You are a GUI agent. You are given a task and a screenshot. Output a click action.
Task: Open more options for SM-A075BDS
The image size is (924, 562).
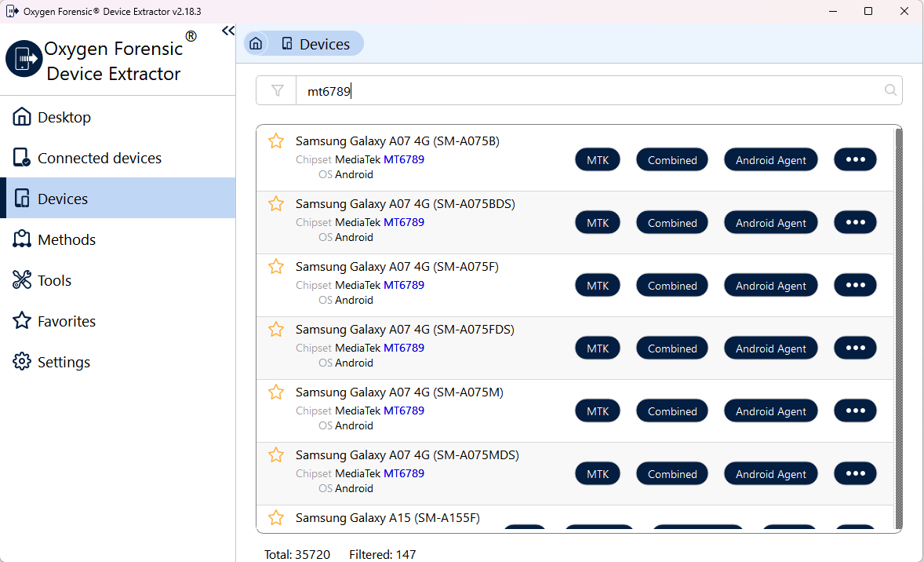pos(855,222)
